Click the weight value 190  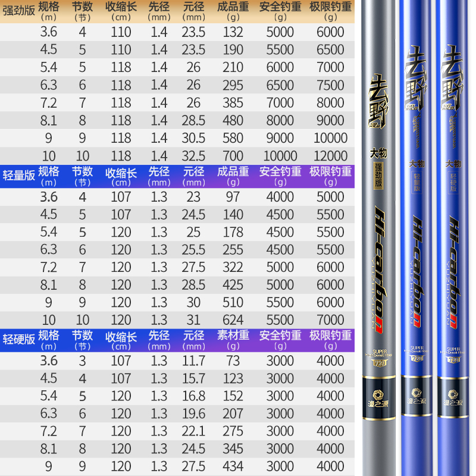point(233,50)
